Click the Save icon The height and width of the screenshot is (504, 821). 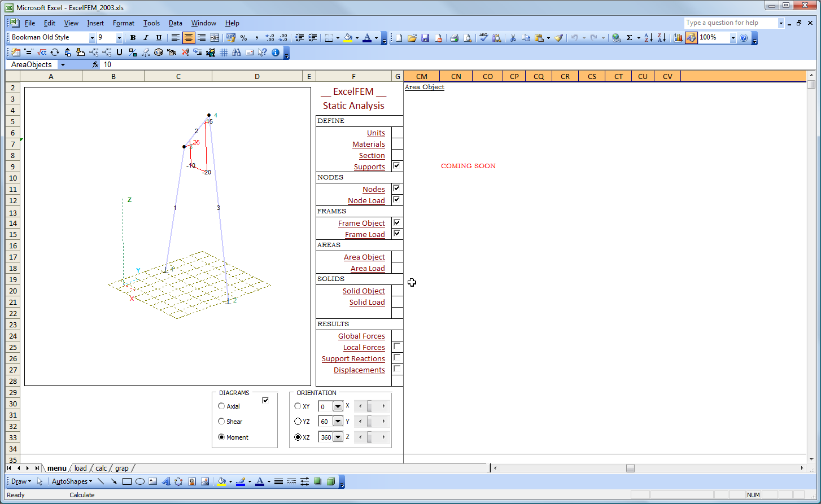click(425, 38)
